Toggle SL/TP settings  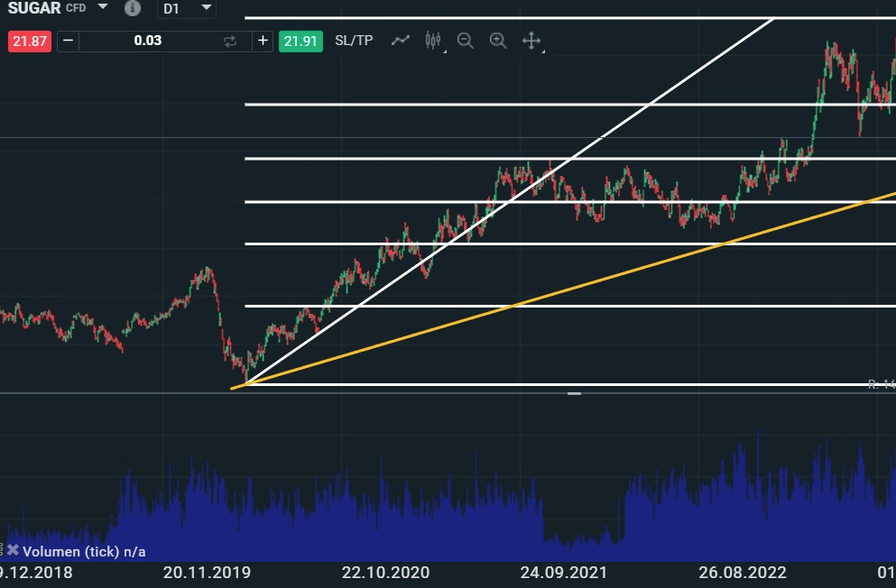(x=354, y=41)
